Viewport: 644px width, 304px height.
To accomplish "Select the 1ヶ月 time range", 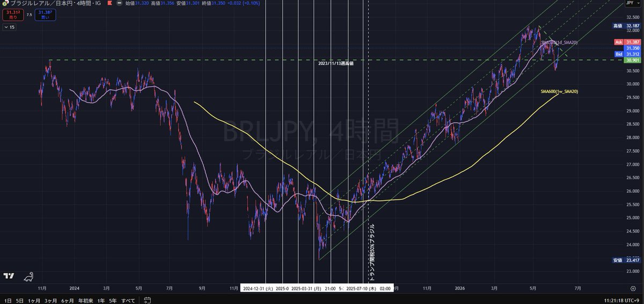I will [34, 300].
